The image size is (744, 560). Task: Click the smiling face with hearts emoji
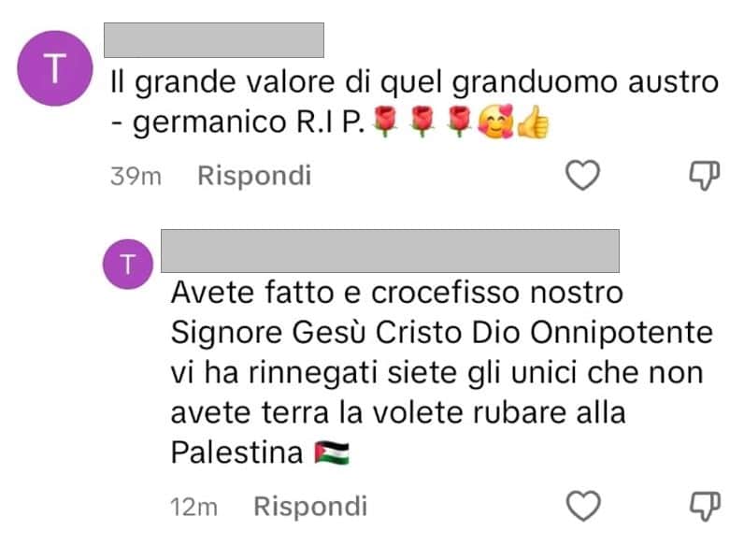[495, 122]
